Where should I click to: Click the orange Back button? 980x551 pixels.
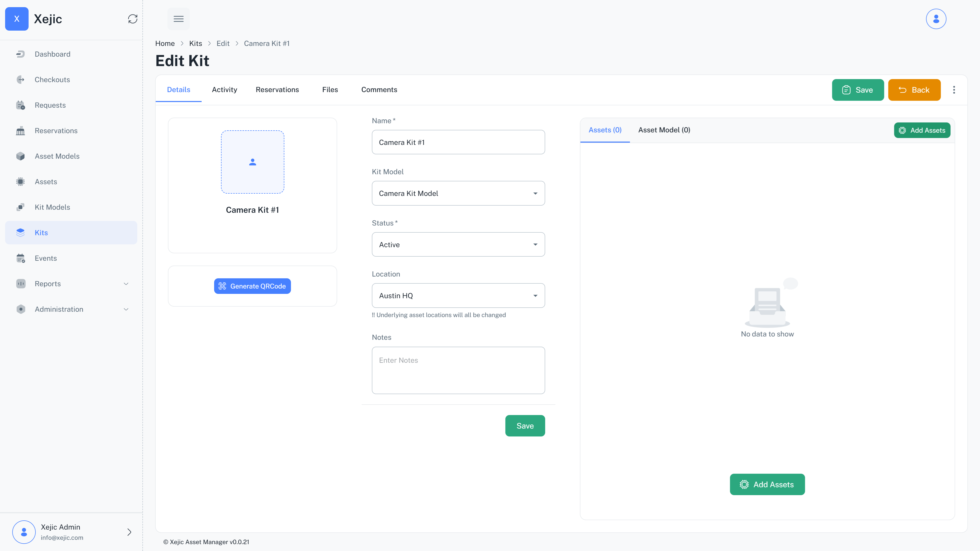click(914, 90)
